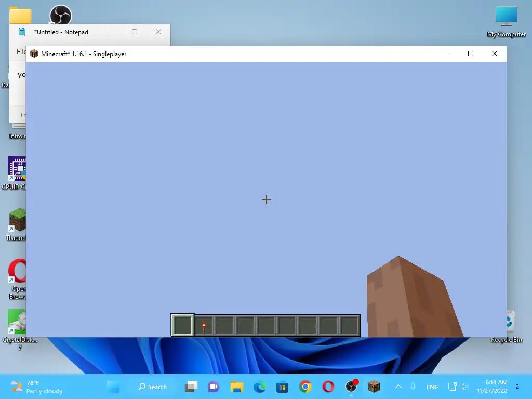Open the weather widget showing 78°F
Screen dimensions: 532x399
(x=37, y=387)
